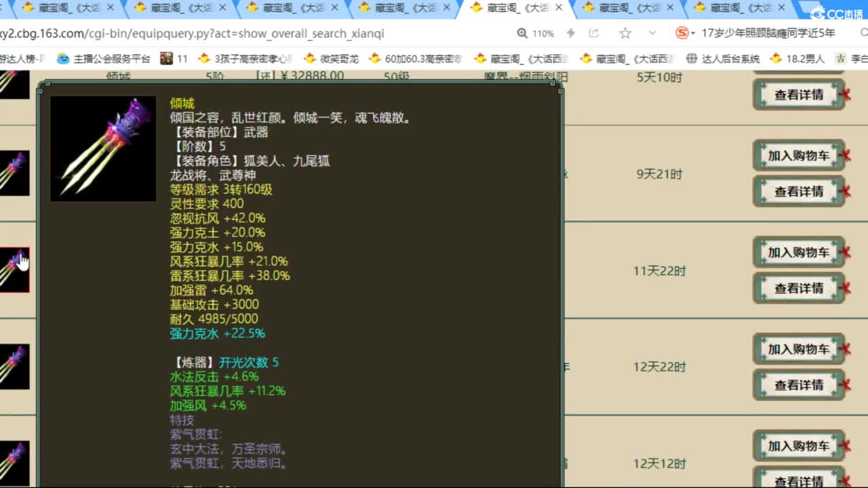Screen dimensions: 868x488
Task: Click 查看详情 for the 5天10时 listing
Action: click(799, 95)
